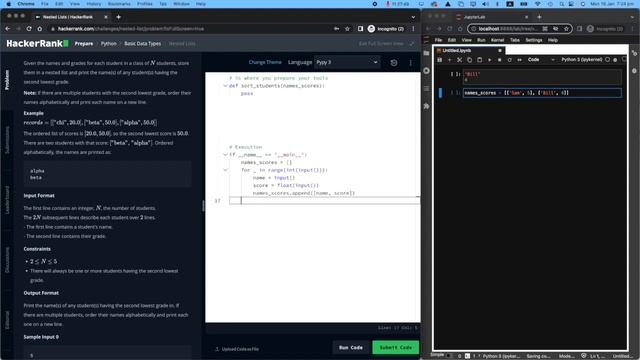This screenshot has height=360, width=640.
Task: Click the green Submit Code button
Action: click(396, 348)
